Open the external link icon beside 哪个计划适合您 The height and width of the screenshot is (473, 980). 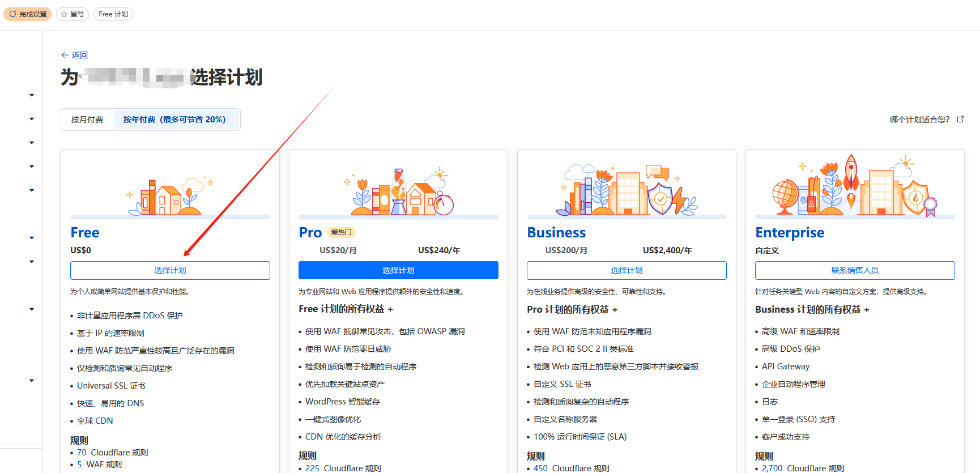pyautogui.click(x=960, y=120)
